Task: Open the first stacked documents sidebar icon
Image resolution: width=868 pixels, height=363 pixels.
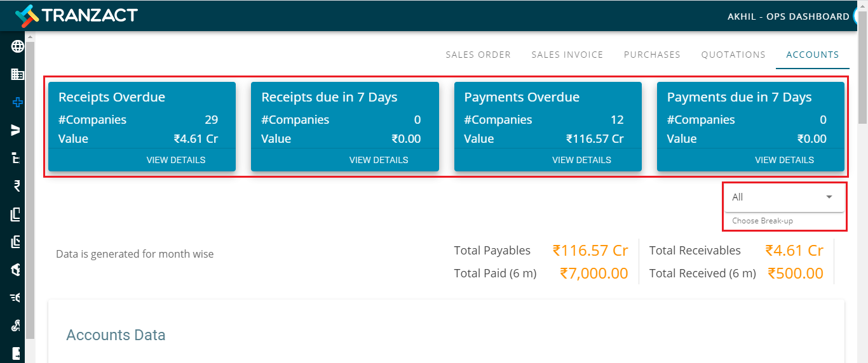Action: [17, 214]
